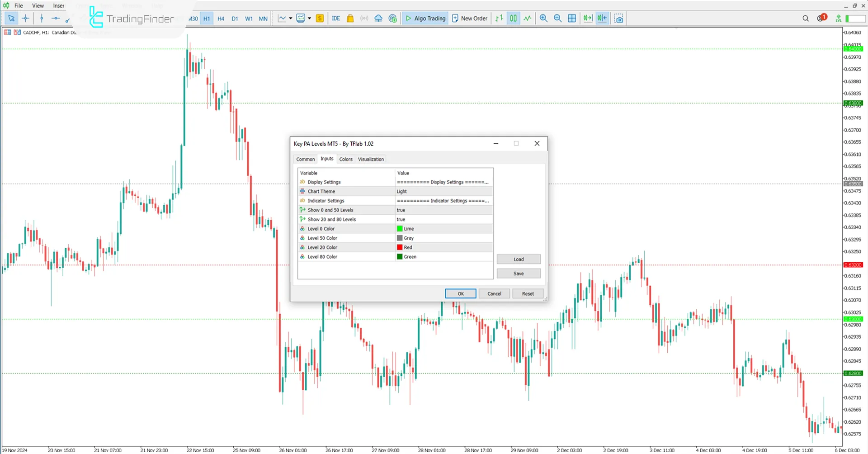Image resolution: width=868 pixels, height=454 pixels.
Task: Open the New Order window
Action: (469, 18)
